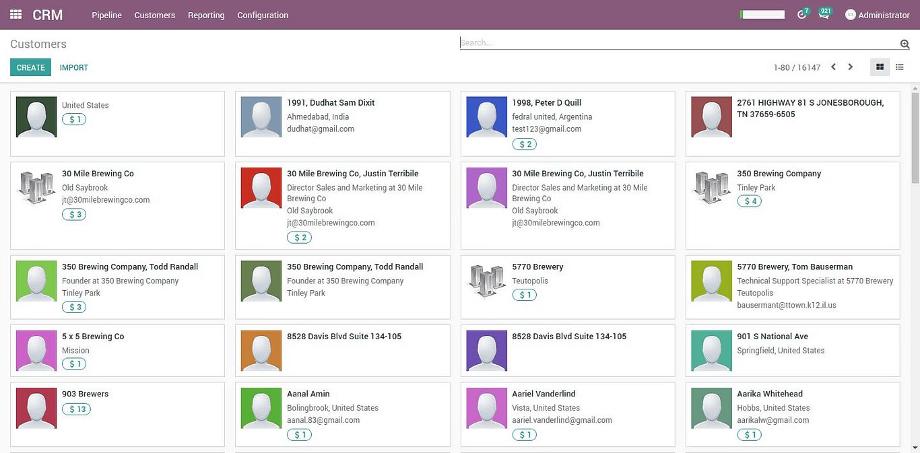Go to previous page of customers
The height and width of the screenshot is (453, 920).
833,67
